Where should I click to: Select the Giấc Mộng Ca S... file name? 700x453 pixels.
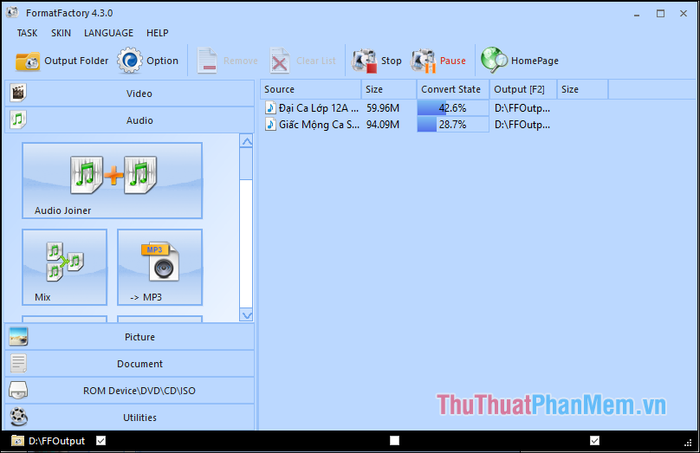[x=319, y=125]
